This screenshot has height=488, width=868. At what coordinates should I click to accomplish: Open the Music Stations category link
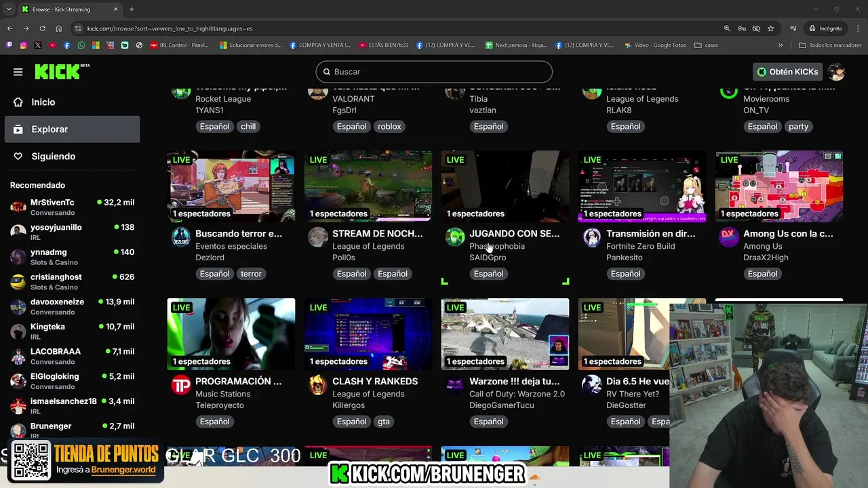point(222,394)
